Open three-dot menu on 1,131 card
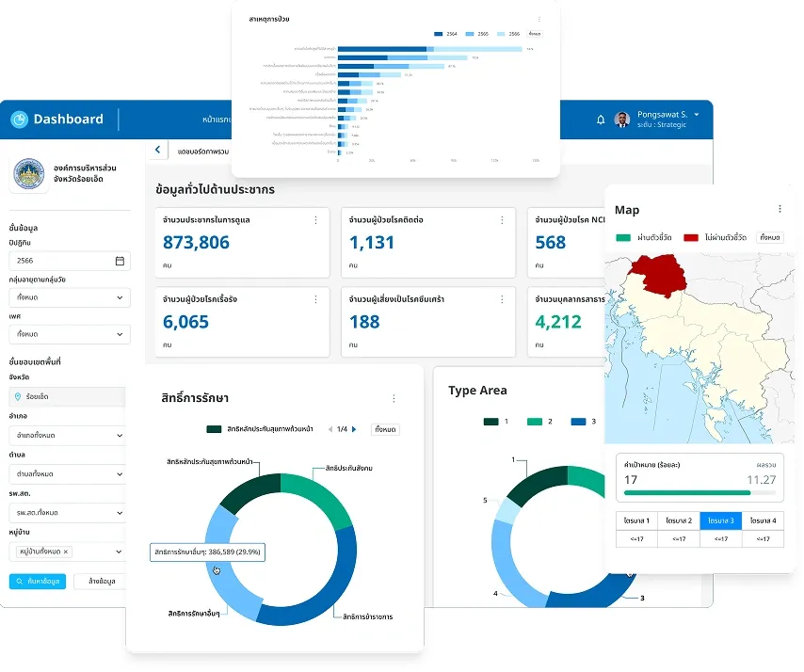The height and width of the screenshot is (672, 804). (500, 220)
